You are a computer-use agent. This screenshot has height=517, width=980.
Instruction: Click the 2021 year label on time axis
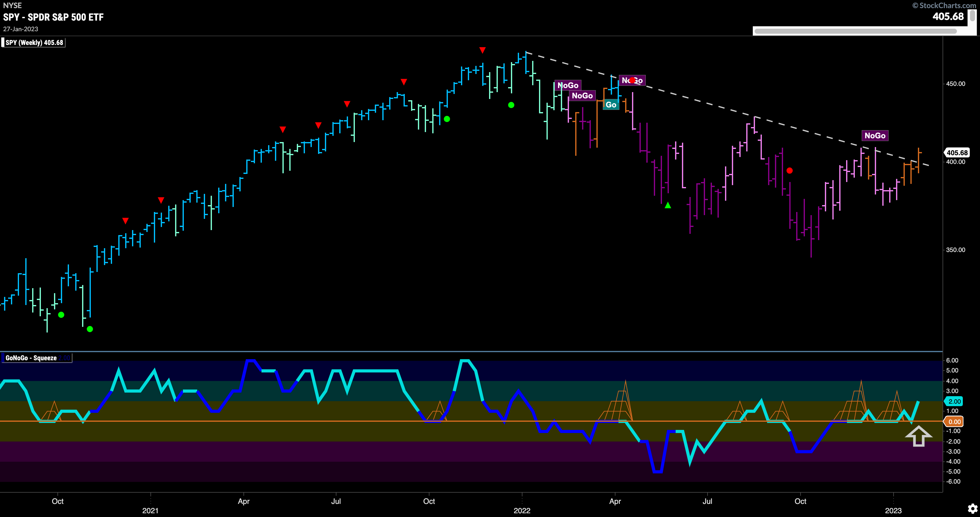150,510
